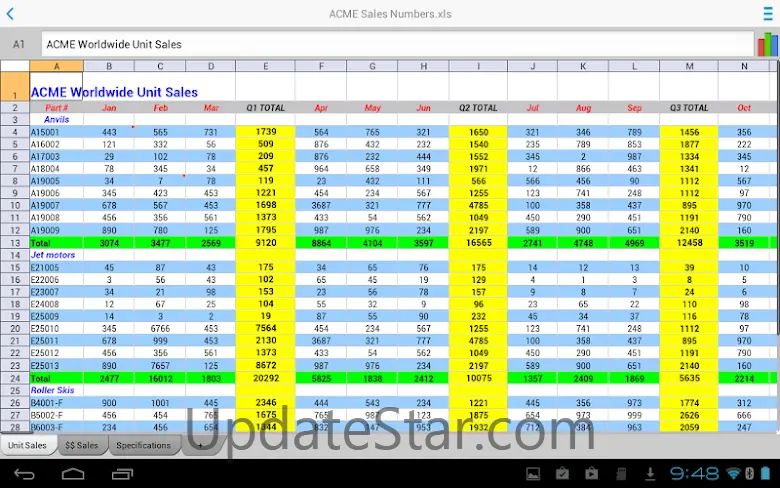Tap the picture notification icon
The width and height of the screenshot is (780, 488).
click(x=533, y=474)
